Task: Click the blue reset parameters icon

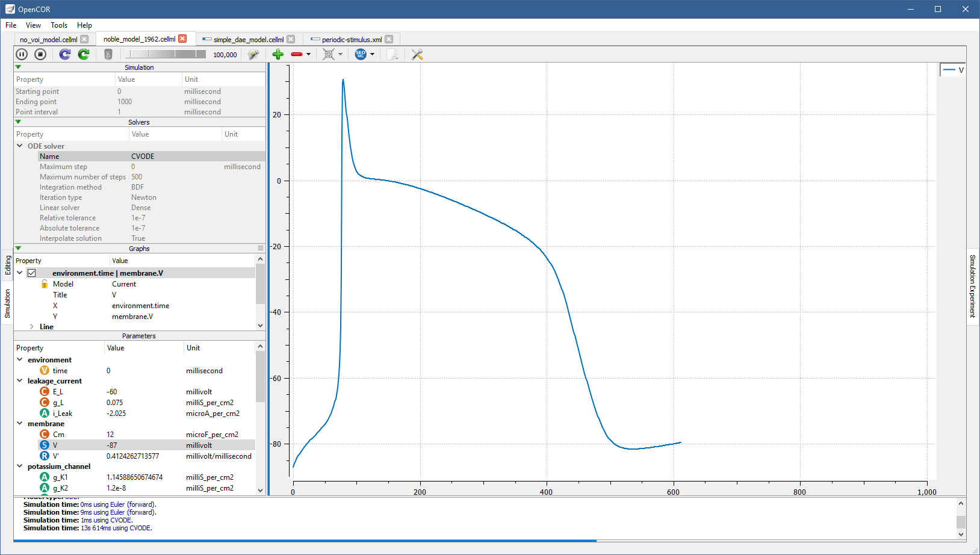Action: pyautogui.click(x=65, y=54)
